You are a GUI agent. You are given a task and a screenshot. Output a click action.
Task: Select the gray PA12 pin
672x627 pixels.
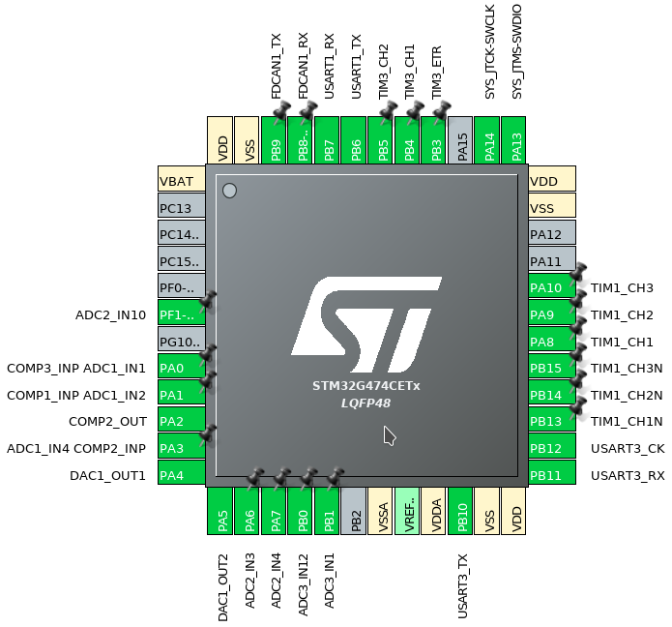(552, 232)
